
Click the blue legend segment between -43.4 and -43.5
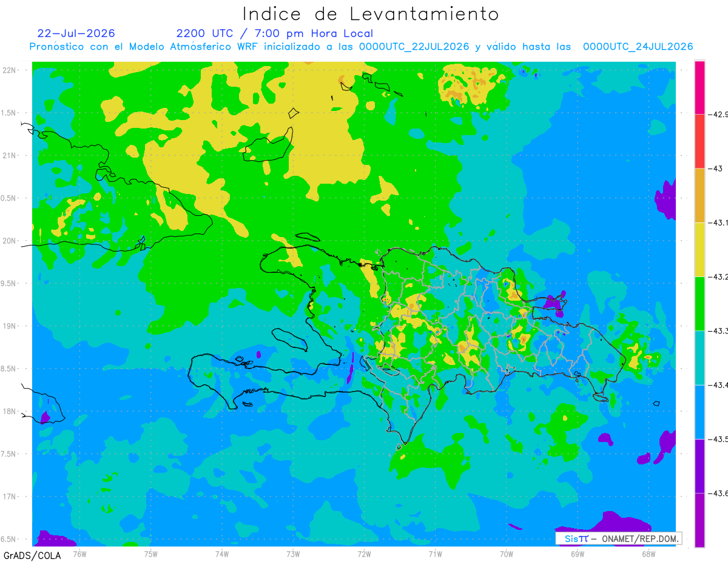click(x=699, y=412)
